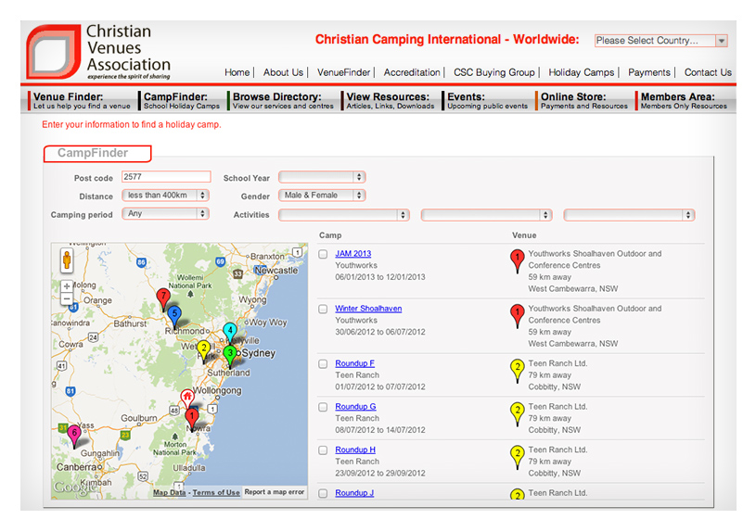The image size is (756, 532).
Task: Click Report a map error link
Action: pos(275,492)
